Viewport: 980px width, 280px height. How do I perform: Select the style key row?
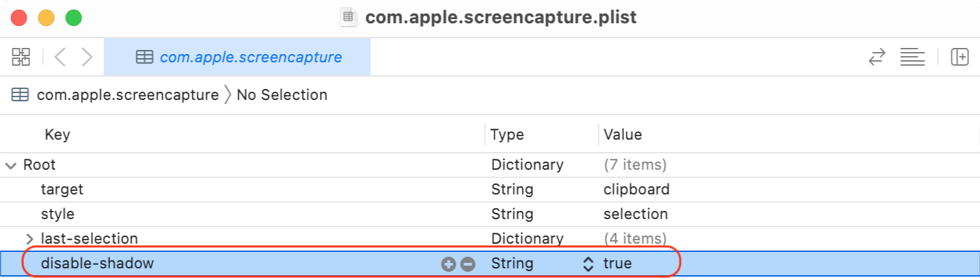[57, 214]
